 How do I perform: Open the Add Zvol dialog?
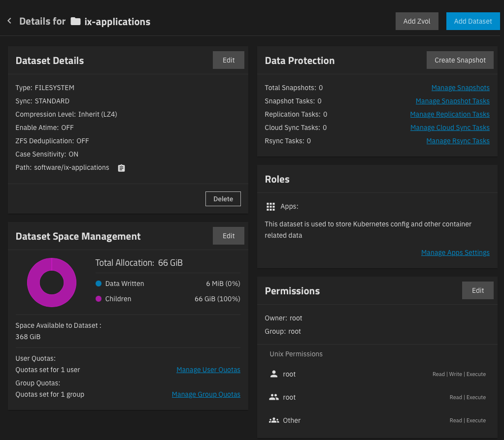pyautogui.click(x=417, y=21)
